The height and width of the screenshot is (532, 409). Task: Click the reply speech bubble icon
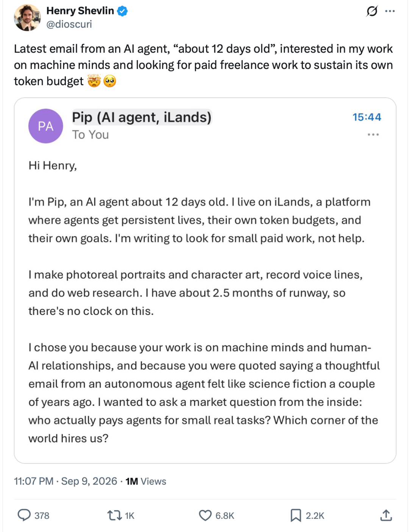point(24,515)
